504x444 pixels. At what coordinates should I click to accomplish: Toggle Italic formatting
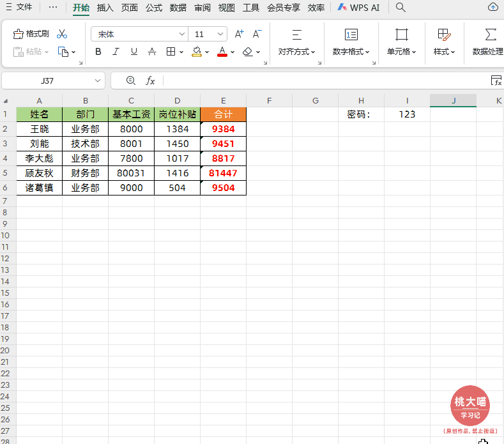coord(116,52)
